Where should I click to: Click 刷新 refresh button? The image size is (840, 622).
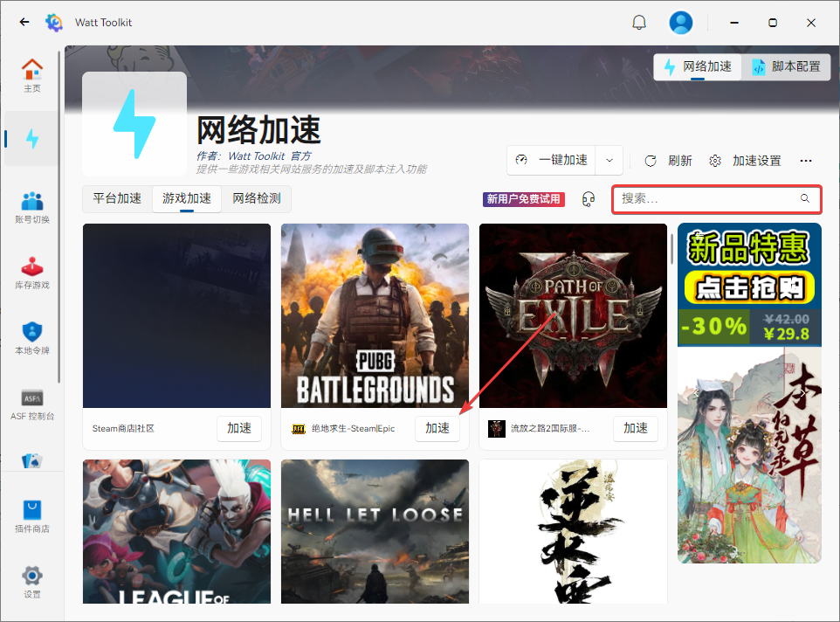669,161
